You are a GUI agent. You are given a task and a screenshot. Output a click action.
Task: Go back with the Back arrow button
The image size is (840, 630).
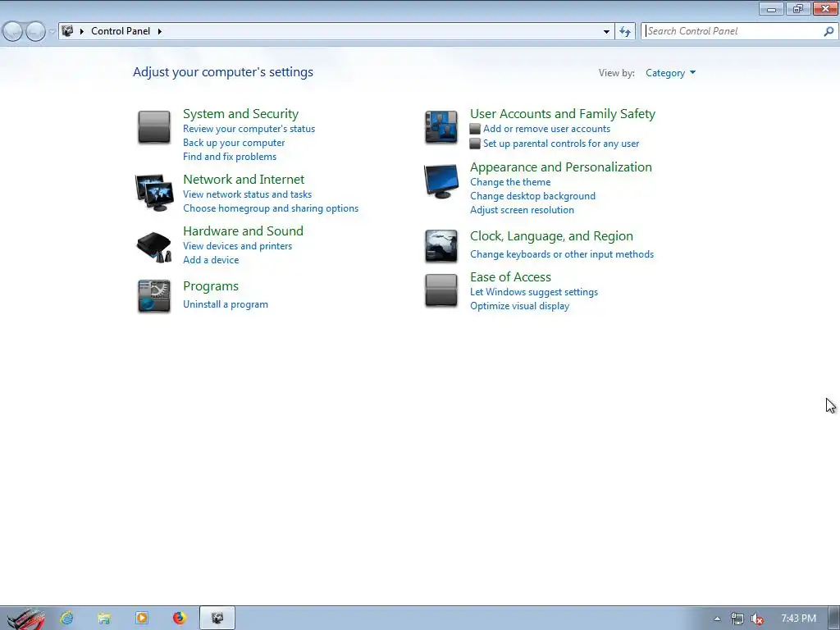(x=12, y=31)
